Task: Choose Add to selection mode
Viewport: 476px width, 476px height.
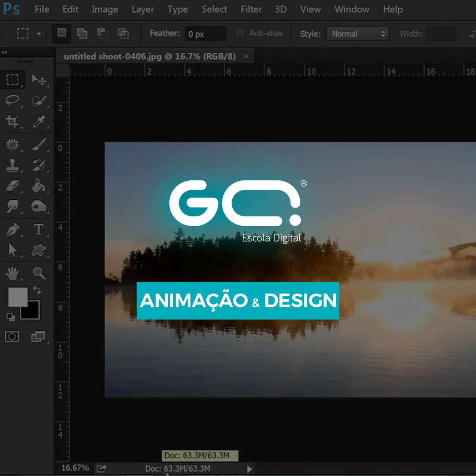Action: tap(82, 33)
